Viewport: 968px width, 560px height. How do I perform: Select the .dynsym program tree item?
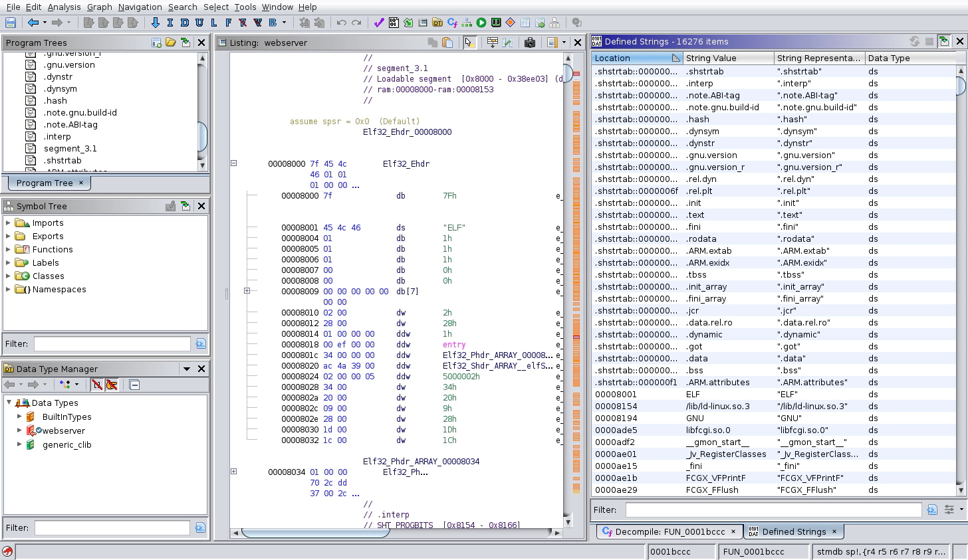coord(60,88)
